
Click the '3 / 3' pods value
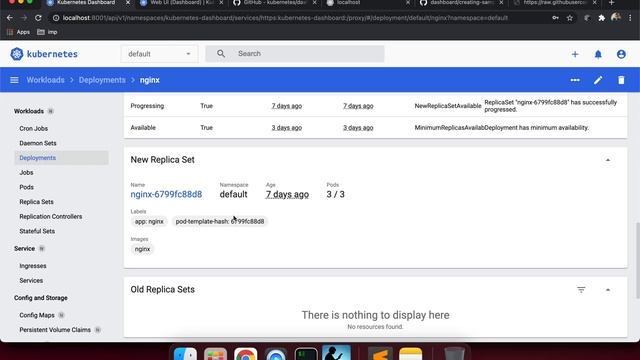tap(336, 194)
